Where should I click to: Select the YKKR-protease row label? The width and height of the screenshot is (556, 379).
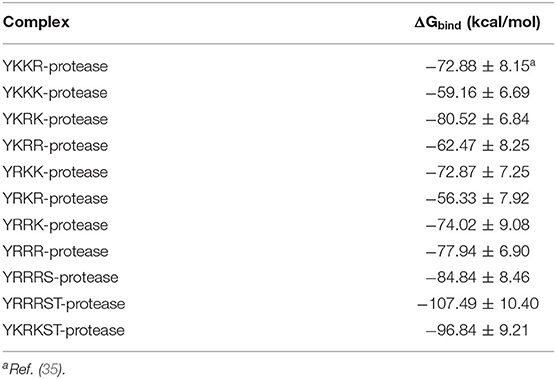pyautogui.click(x=55, y=66)
